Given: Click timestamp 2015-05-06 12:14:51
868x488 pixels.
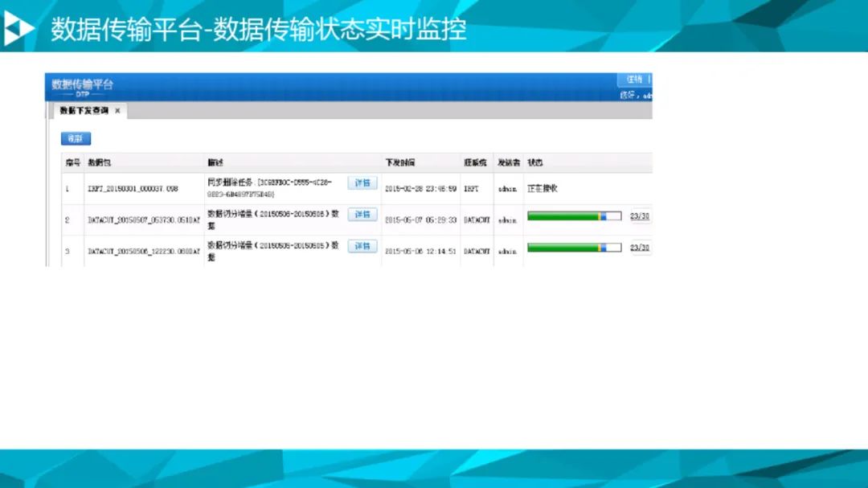Looking at the screenshot, I should click(420, 252).
